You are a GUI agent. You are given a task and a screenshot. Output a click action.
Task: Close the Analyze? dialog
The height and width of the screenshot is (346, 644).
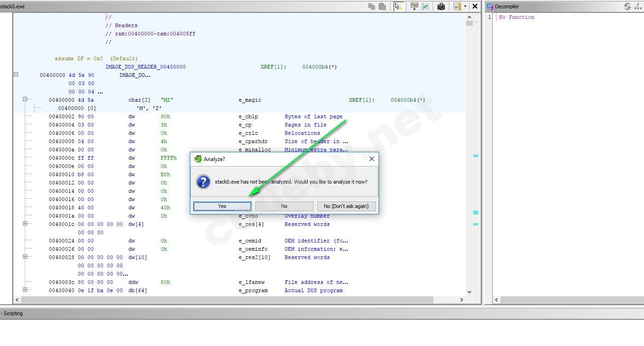click(x=372, y=159)
